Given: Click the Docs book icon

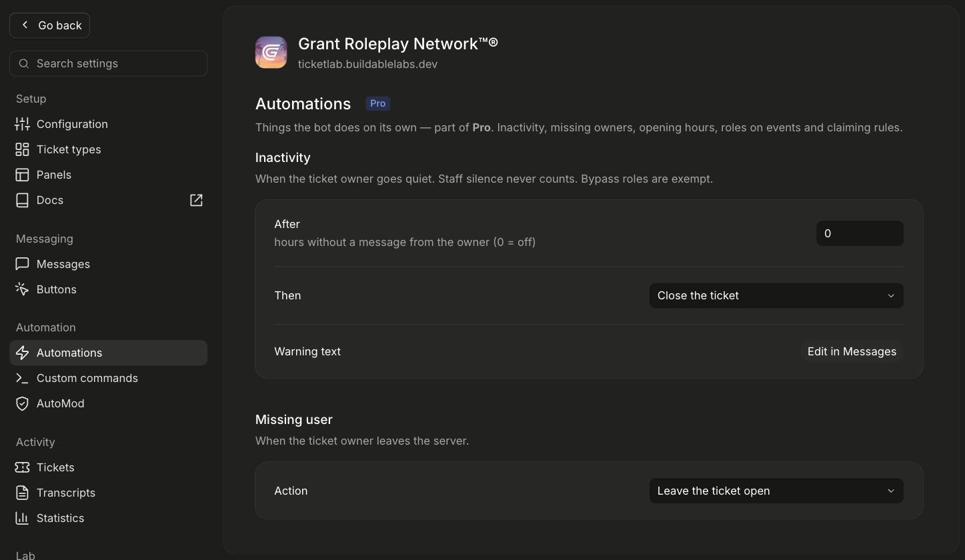Looking at the screenshot, I should 22,200.
